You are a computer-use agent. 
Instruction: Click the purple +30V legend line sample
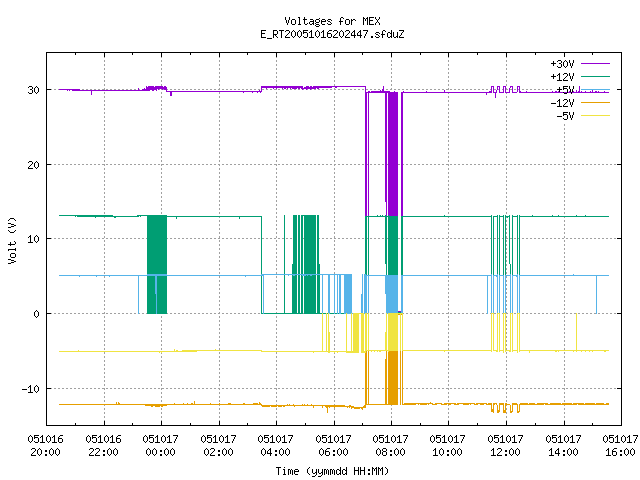[595, 64]
